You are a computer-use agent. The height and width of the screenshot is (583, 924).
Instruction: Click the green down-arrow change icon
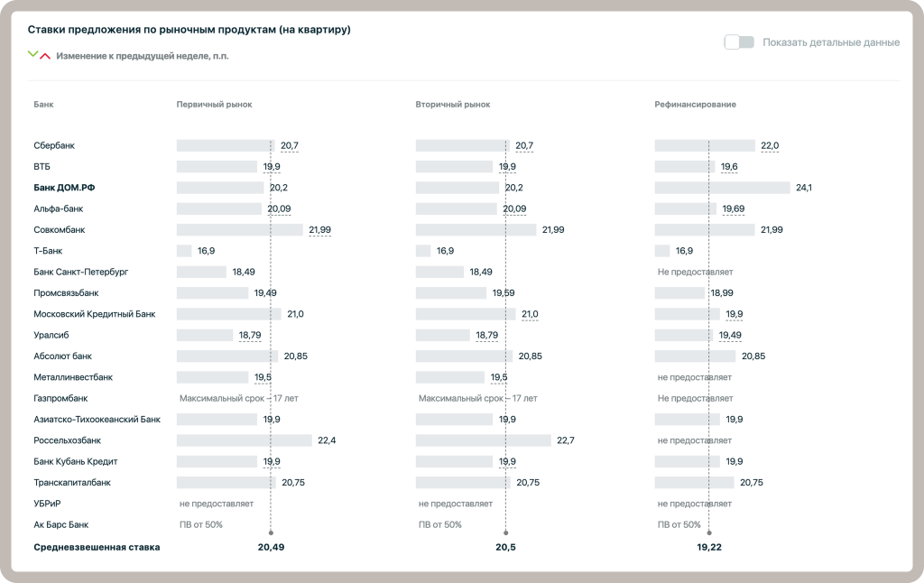33,54
